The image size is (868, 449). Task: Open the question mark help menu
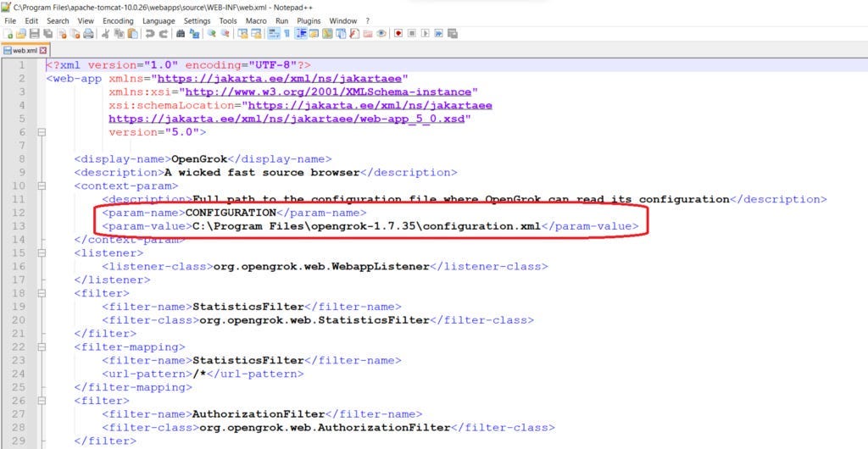point(368,20)
